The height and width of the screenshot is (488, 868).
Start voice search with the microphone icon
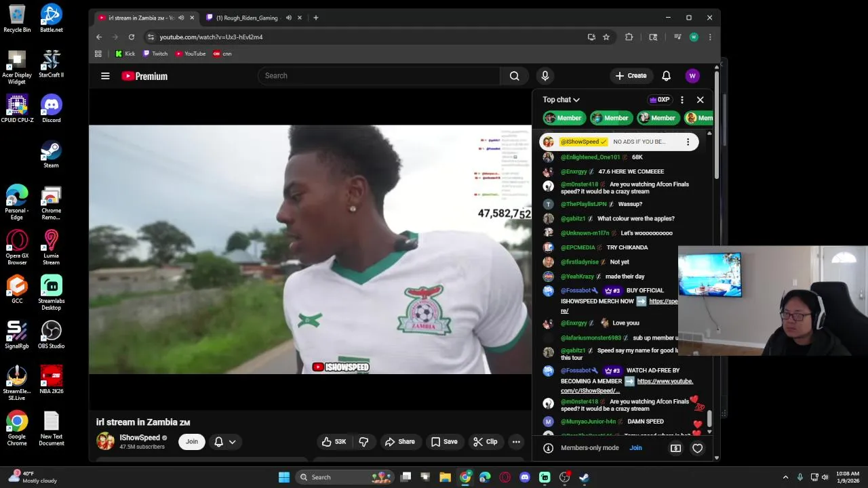(545, 76)
